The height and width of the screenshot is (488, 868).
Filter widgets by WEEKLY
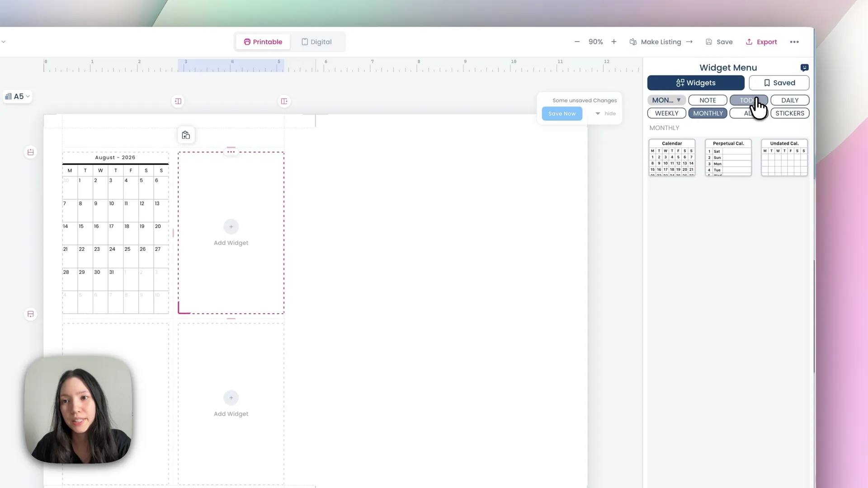tap(666, 113)
